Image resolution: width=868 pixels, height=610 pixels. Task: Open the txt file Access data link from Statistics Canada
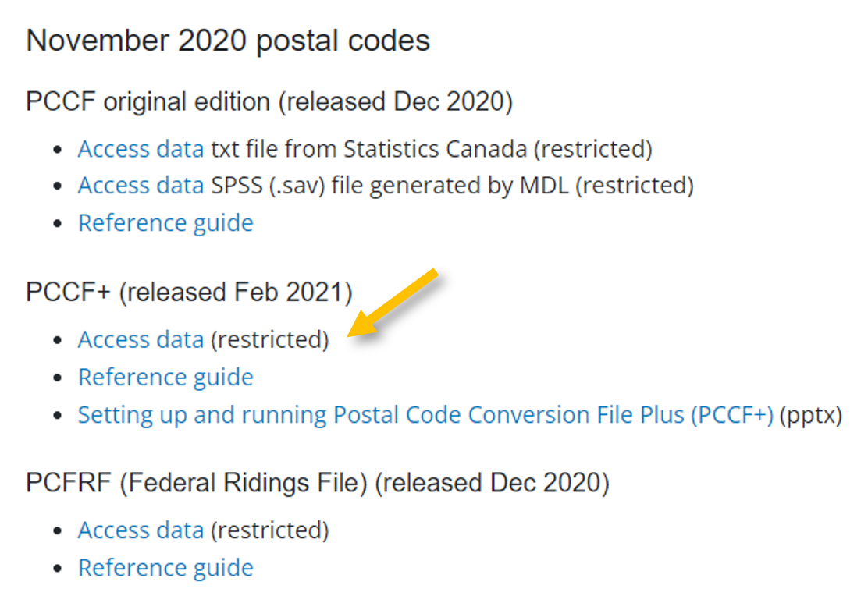click(141, 147)
